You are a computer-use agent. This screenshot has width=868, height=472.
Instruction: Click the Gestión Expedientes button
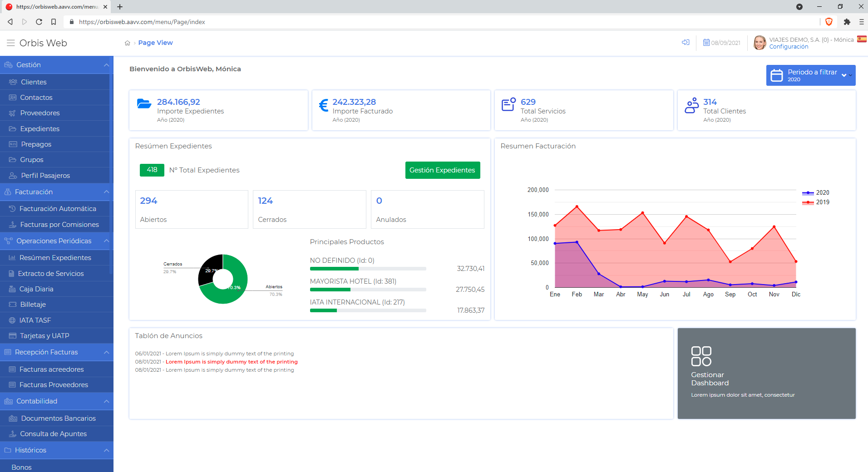[x=443, y=170]
